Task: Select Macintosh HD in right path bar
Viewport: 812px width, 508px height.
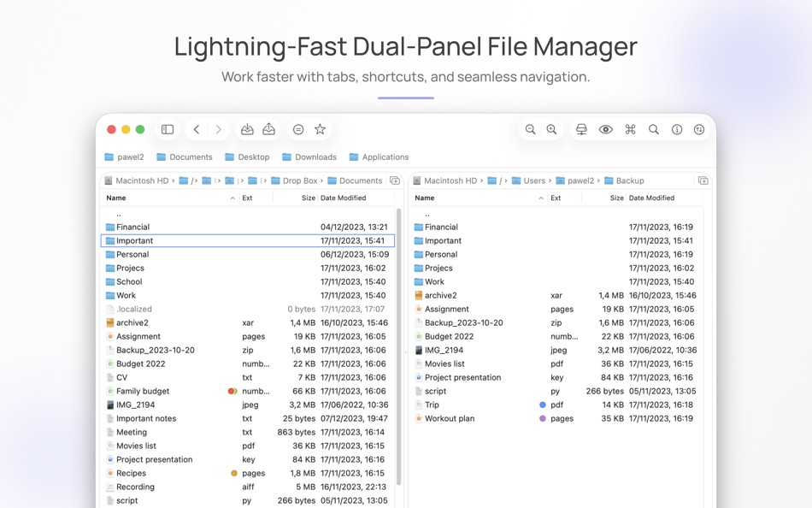Action: click(x=444, y=181)
